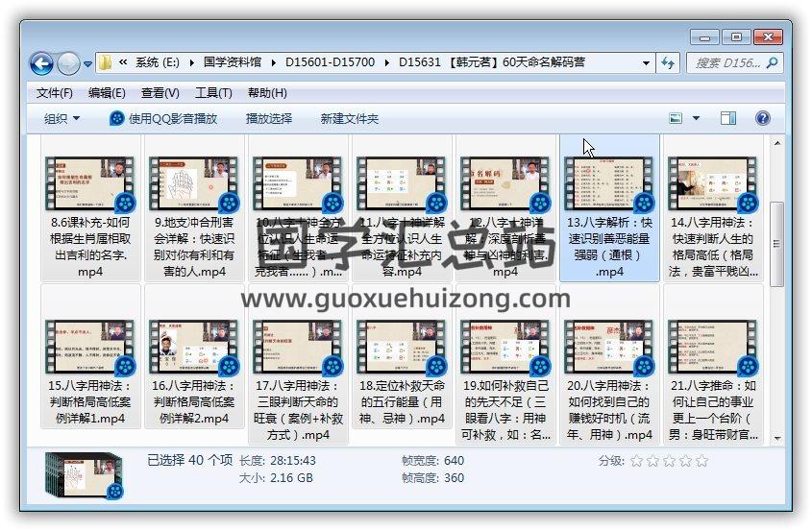Select video thumbnail 14.八字用神法
Image resolution: width=812 pixels, height=531 pixels.
[713, 183]
